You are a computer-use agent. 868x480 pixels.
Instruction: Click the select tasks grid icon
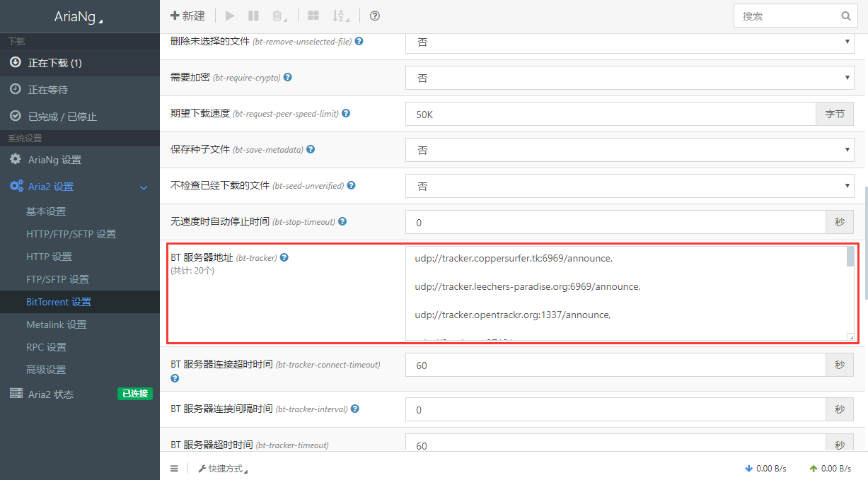click(x=313, y=15)
